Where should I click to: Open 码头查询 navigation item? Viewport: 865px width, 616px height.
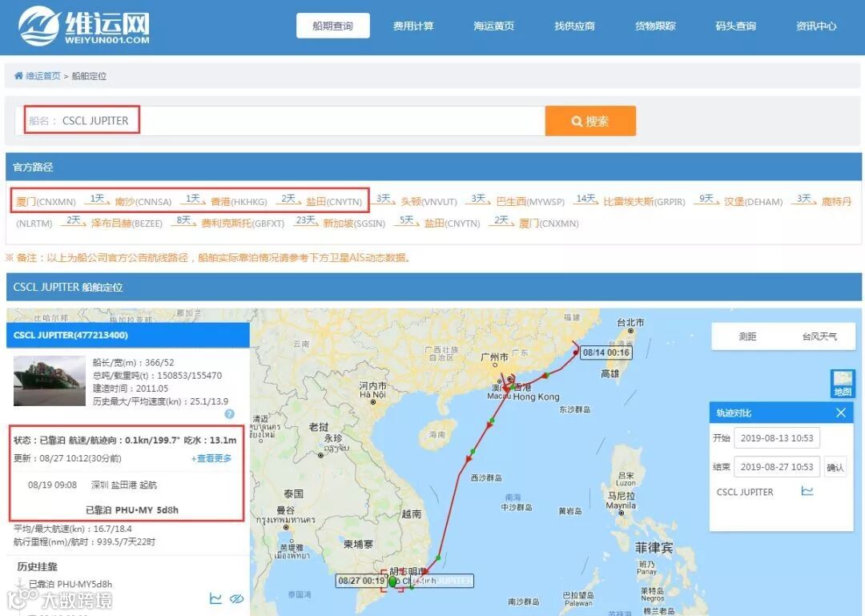tap(735, 26)
